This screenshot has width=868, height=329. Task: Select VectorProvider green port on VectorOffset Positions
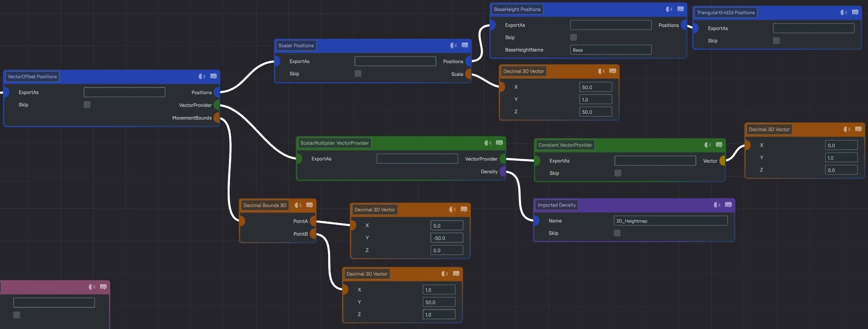pos(218,105)
